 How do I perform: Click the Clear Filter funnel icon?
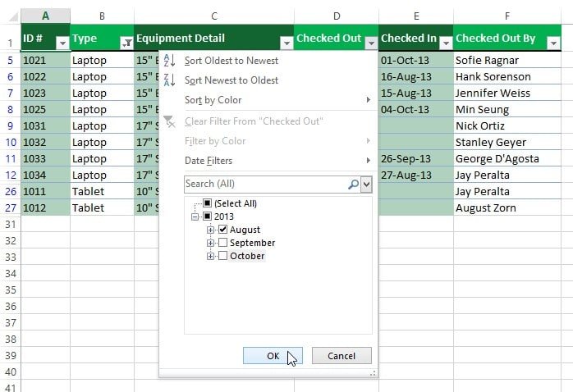[x=169, y=121]
